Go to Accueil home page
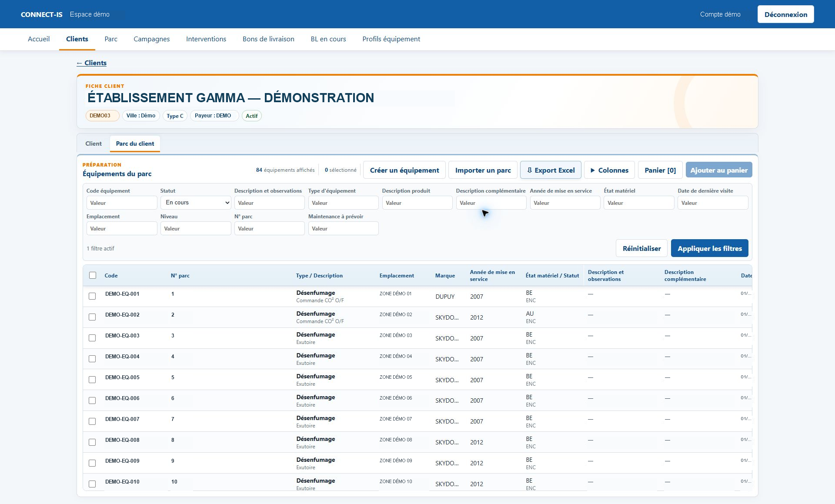The image size is (835, 504). click(x=39, y=39)
